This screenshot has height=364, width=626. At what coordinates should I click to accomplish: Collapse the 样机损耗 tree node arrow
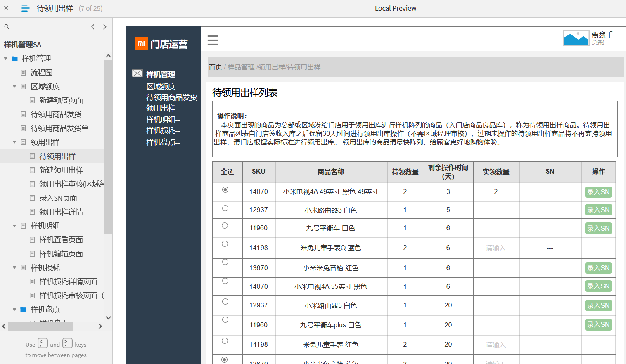(14, 268)
